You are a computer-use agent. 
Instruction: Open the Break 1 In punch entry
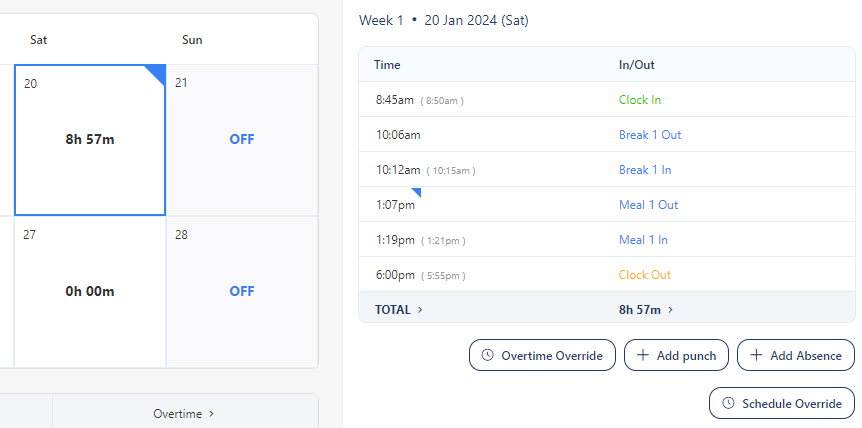click(645, 170)
